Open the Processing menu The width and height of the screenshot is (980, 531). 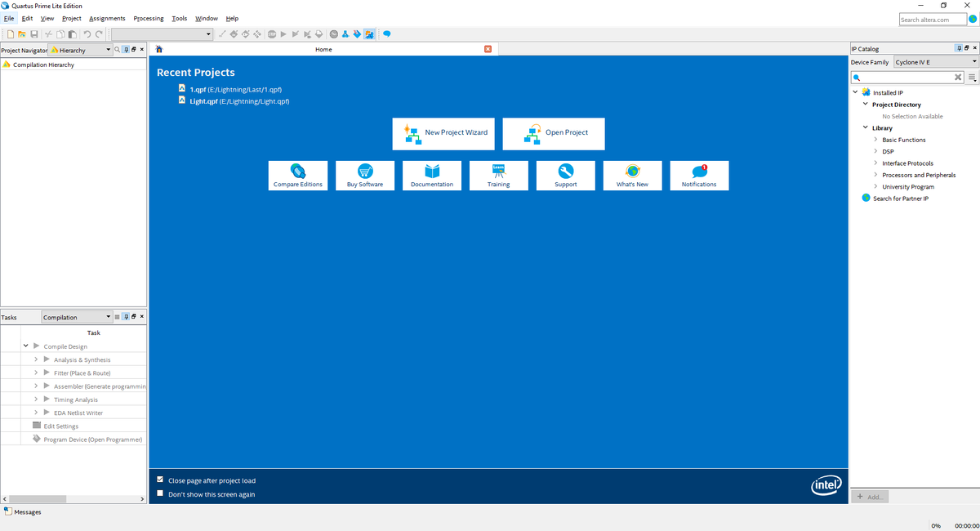149,18
